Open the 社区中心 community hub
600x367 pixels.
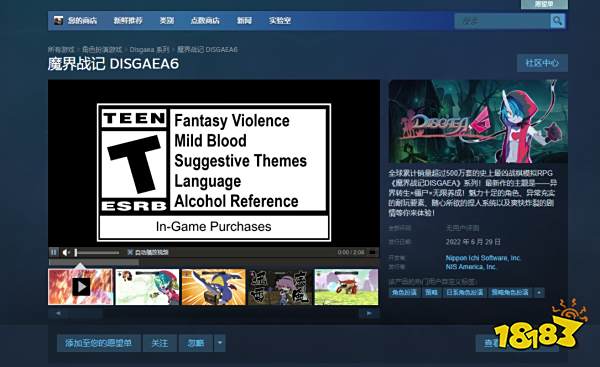[x=542, y=63]
